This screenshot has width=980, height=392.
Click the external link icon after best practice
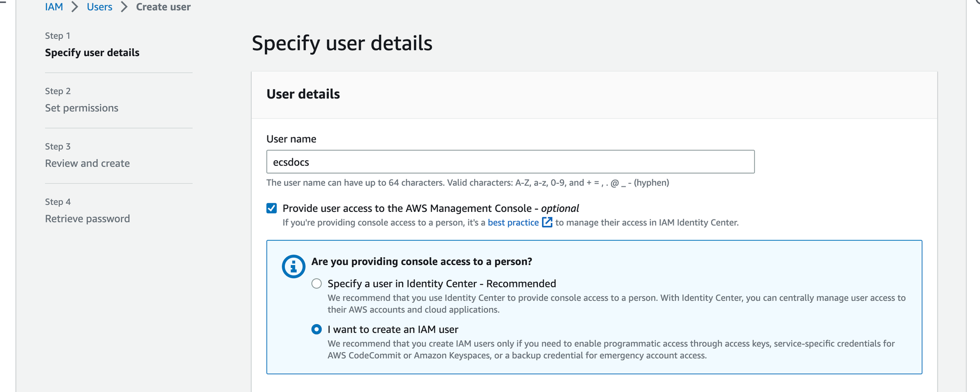(x=547, y=223)
